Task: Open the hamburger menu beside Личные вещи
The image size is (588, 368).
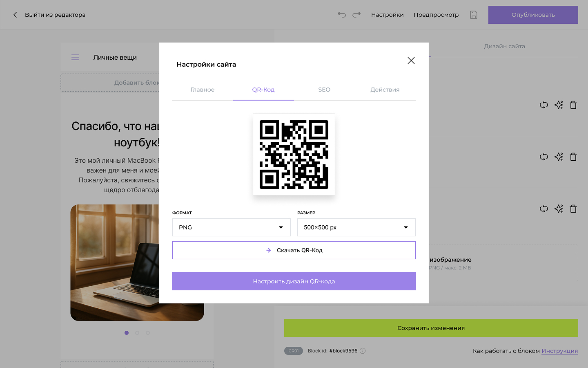Action: pyautogui.click(x=76, y=58)
